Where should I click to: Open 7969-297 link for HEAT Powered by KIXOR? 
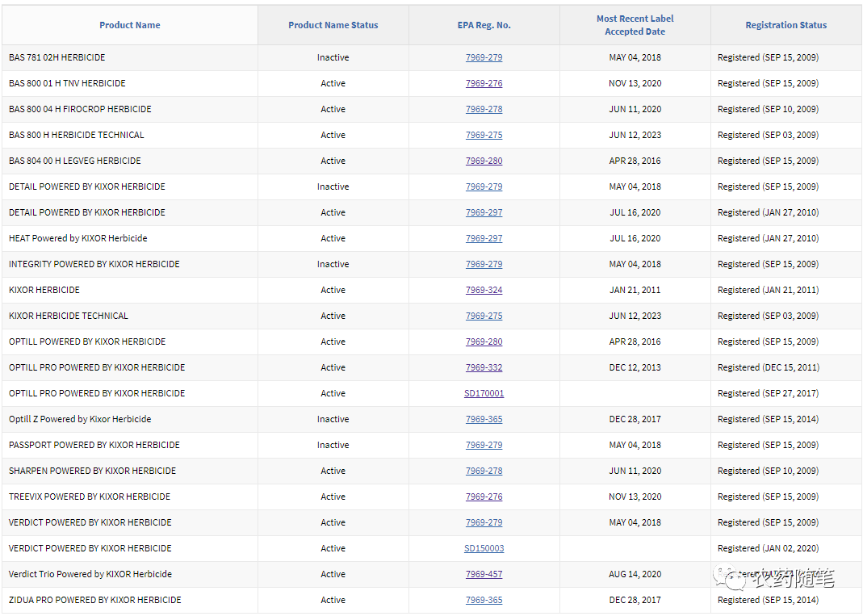coord(484,238)
